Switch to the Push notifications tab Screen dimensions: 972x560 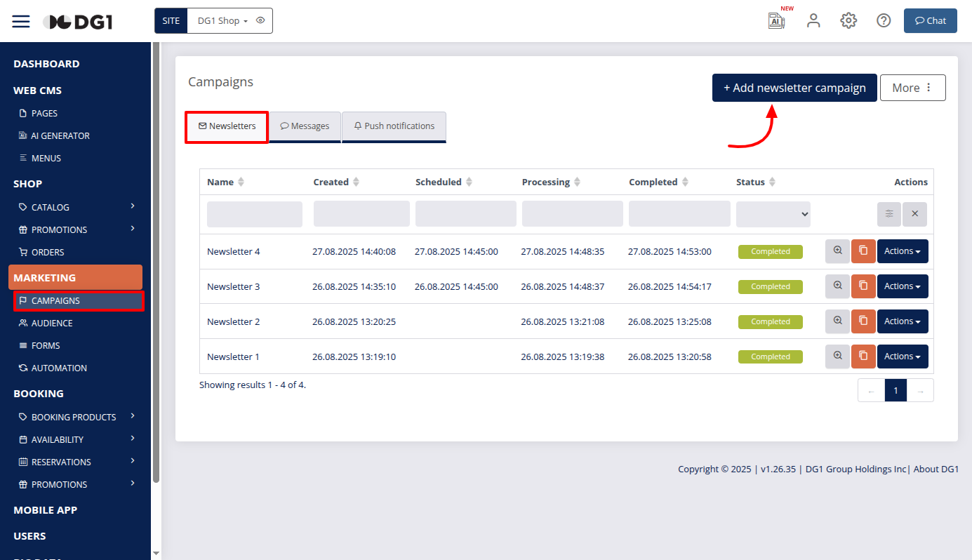[x=394, y=126]
